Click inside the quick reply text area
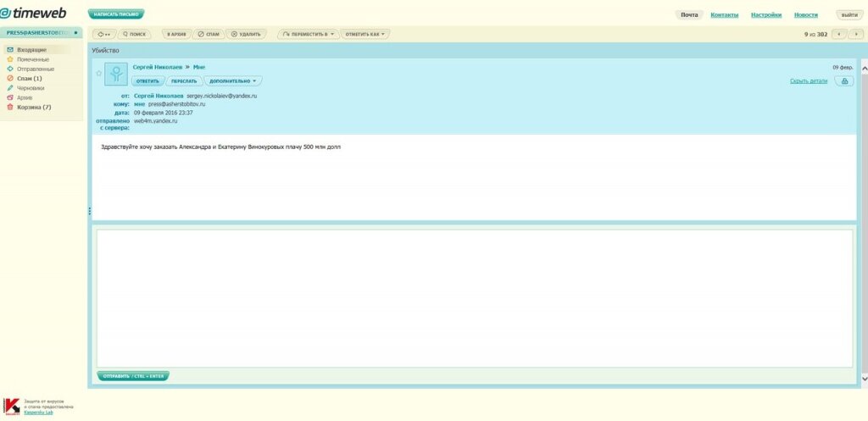Viewport: 868px width, 421px height. [475, 296]
